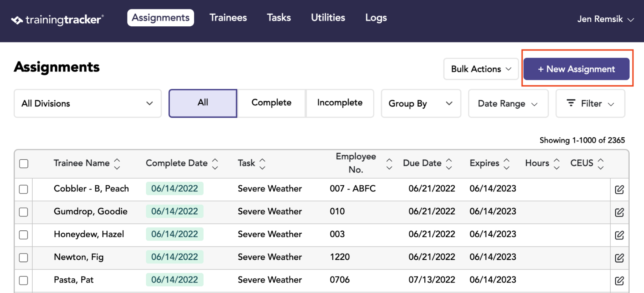Click trainee name Newton, Fig

click(79, 257)
